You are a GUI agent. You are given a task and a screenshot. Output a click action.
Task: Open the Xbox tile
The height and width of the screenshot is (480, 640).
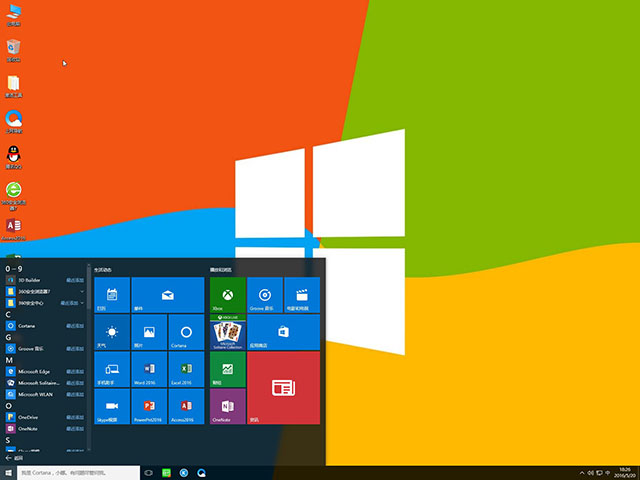pyautogui.click(x=227, y=295)
